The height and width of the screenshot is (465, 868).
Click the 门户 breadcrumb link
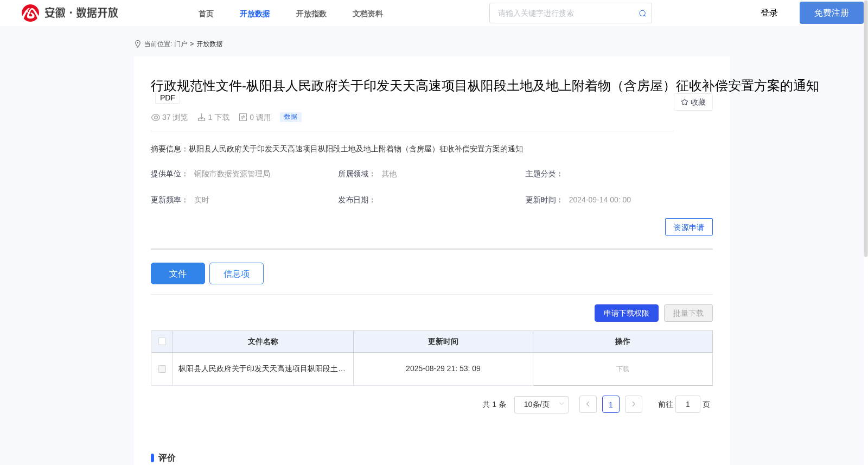point(181,44)
